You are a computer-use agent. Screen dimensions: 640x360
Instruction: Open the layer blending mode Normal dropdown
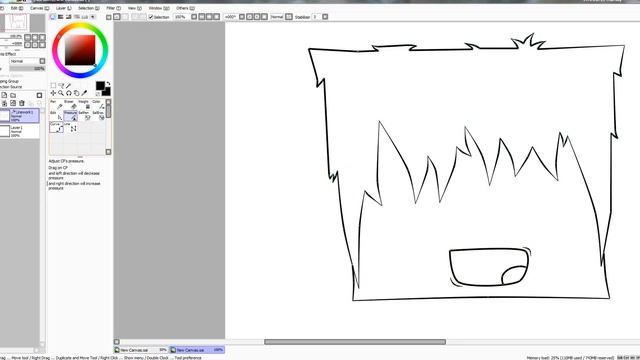(27, 61)
